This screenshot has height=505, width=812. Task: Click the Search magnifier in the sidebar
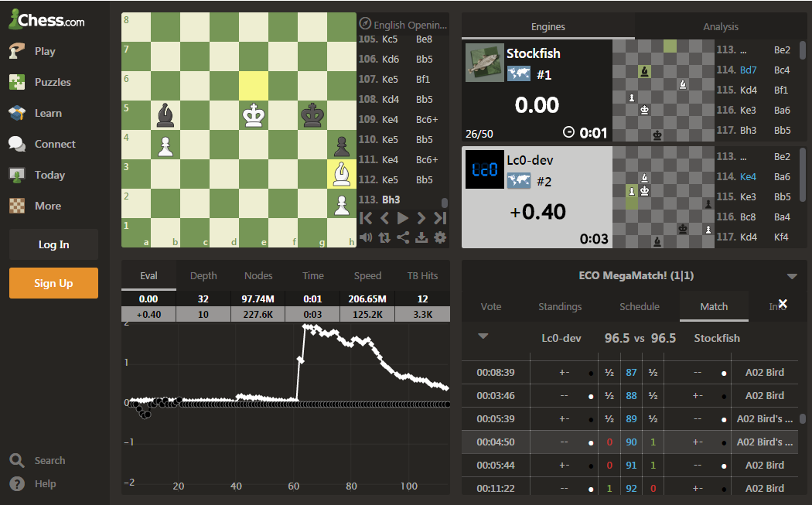pyautogui.click(x=17, y=460)
